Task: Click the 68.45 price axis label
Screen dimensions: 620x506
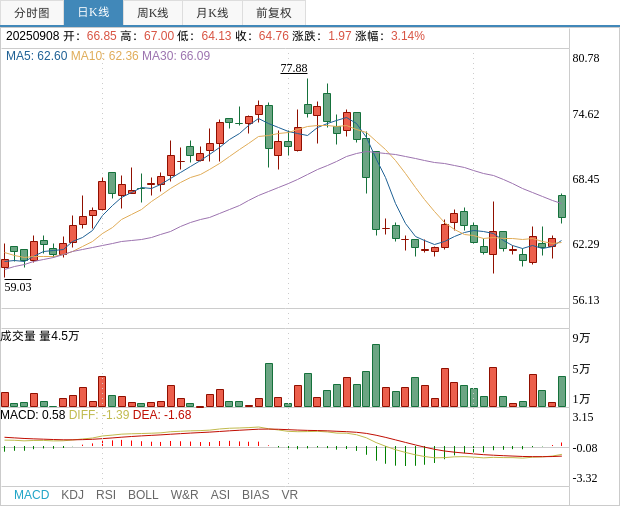Action: (x=586, y=179)
